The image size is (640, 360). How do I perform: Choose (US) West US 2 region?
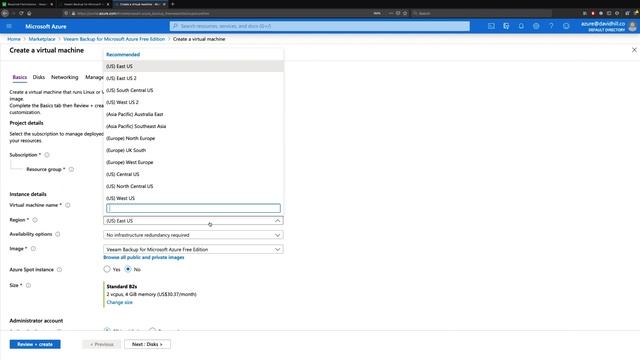point(193,102)
